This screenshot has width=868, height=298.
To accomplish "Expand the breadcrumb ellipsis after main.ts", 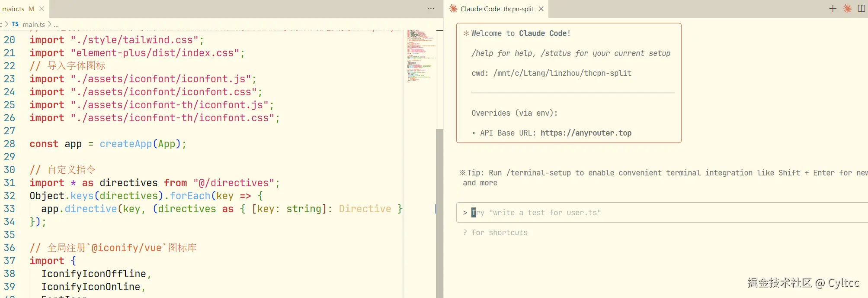I will 56,25.
